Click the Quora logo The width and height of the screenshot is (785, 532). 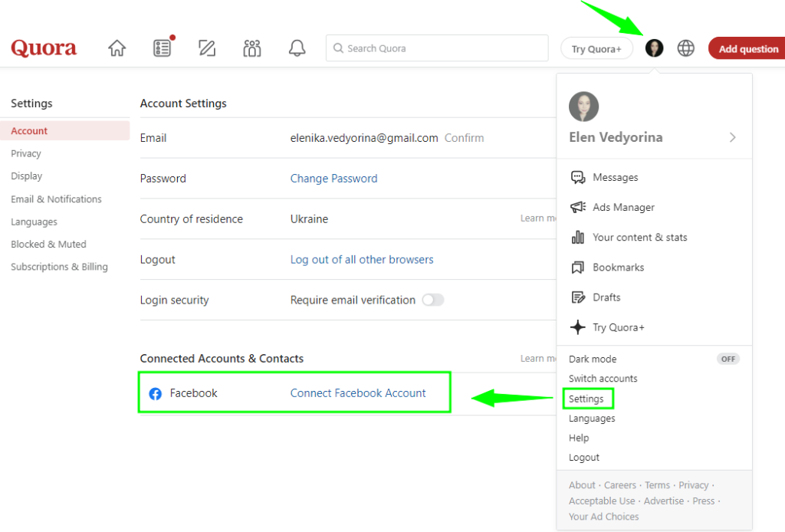click(44, 48)
